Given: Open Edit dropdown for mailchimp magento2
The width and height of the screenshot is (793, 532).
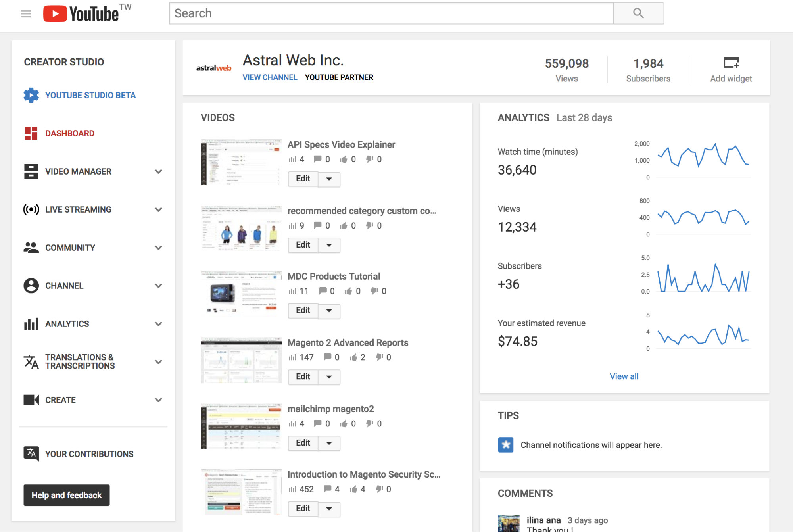Looking at the screenshot, I should [329, 443].
